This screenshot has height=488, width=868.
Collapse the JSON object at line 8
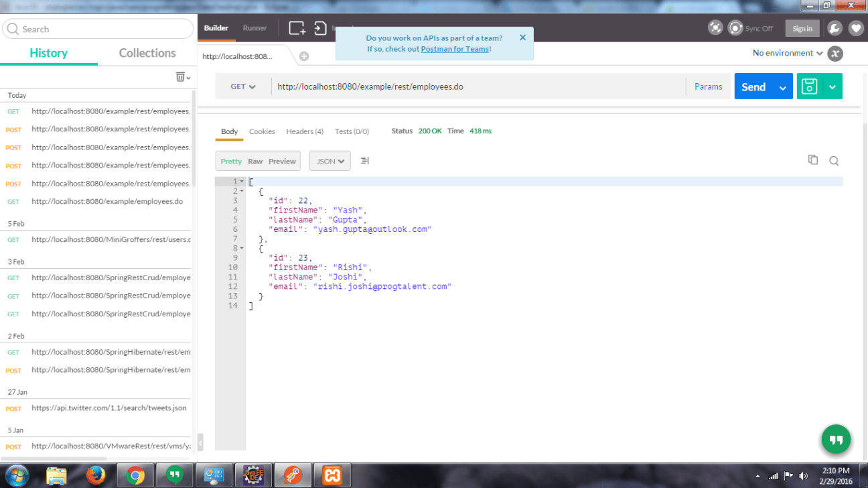click(242, 248)
